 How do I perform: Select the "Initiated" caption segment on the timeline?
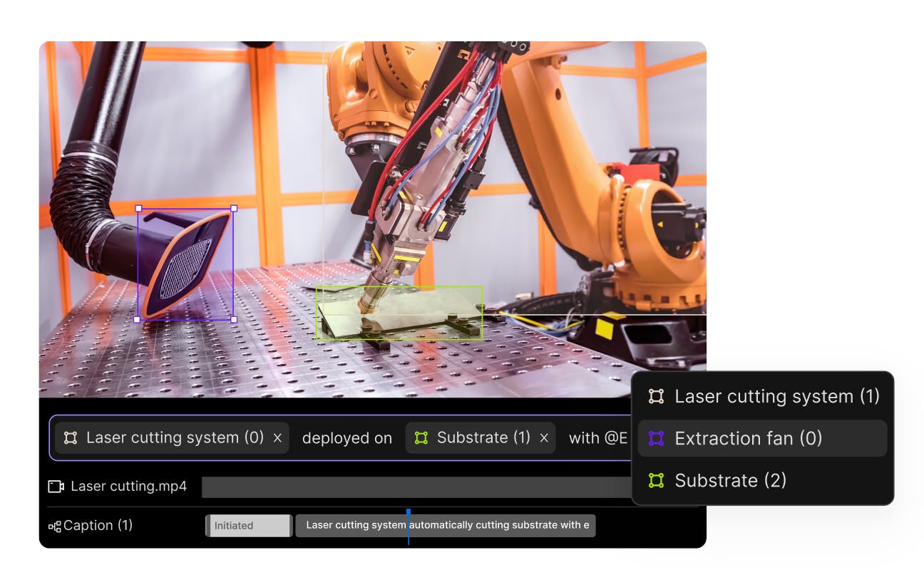249,526
